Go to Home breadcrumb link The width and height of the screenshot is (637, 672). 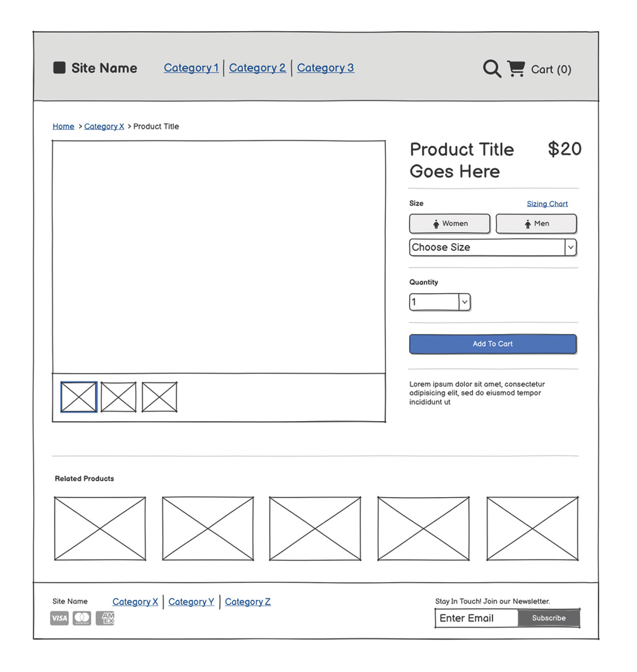[63, 126]
